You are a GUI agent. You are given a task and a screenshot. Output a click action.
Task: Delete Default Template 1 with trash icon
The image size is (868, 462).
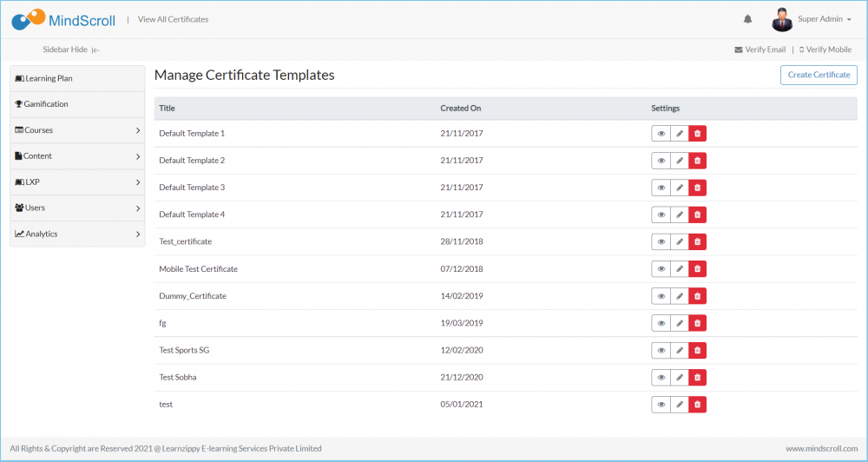(698, 134)
